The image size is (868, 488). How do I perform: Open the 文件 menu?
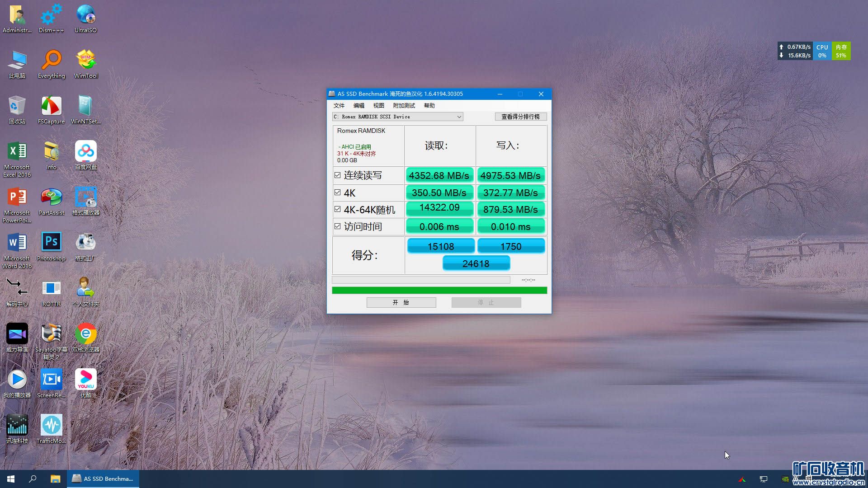[339, 105]
